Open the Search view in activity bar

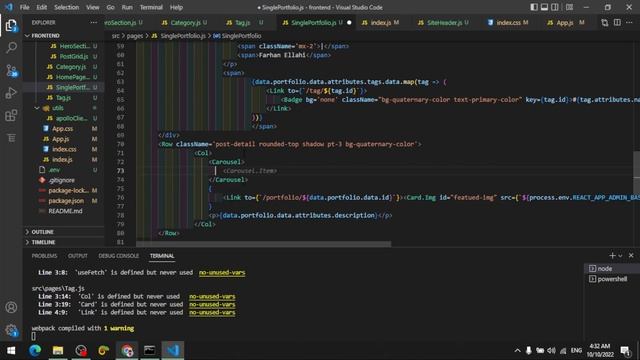11,48
